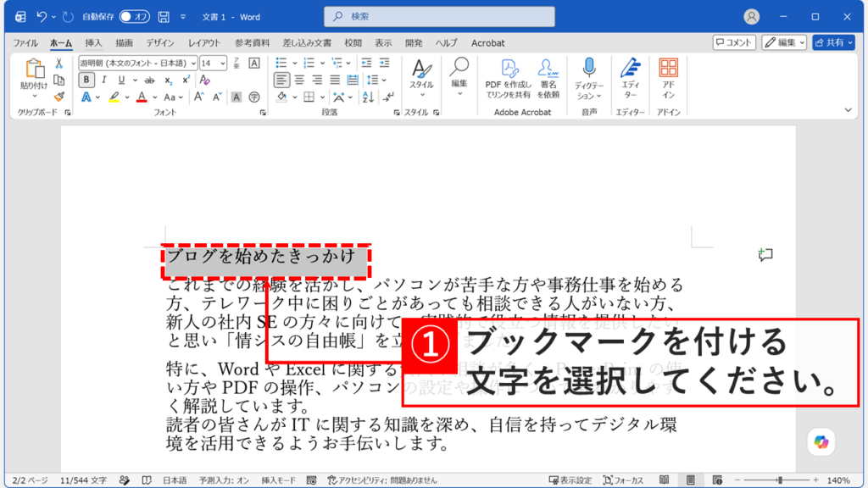This screenshot has width=868, height=488.
Task: Open the Acrobat tab
Action: point(487,42)
